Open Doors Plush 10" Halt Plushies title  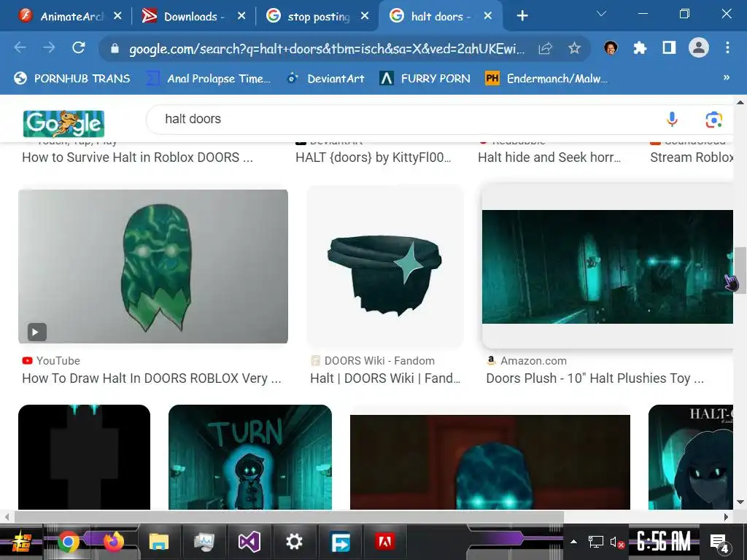595,378
